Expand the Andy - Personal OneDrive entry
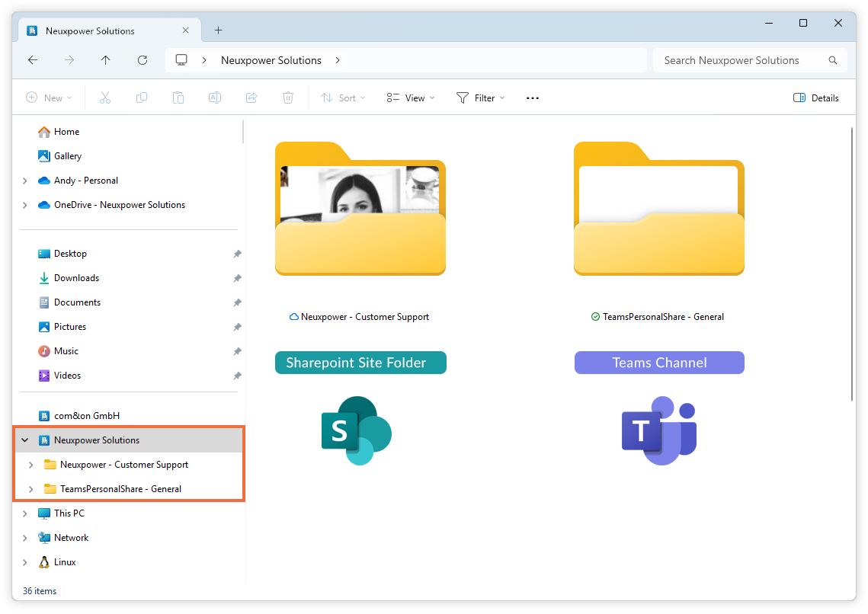 [24, 181]
